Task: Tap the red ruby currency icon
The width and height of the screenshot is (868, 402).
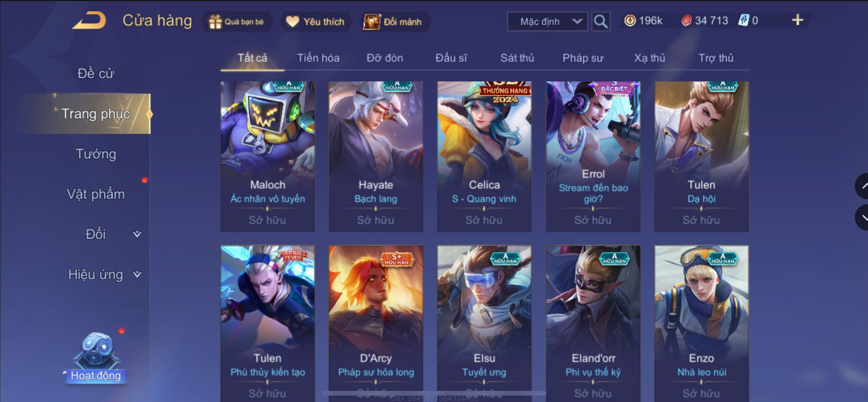Action: (x=686, y=21)
